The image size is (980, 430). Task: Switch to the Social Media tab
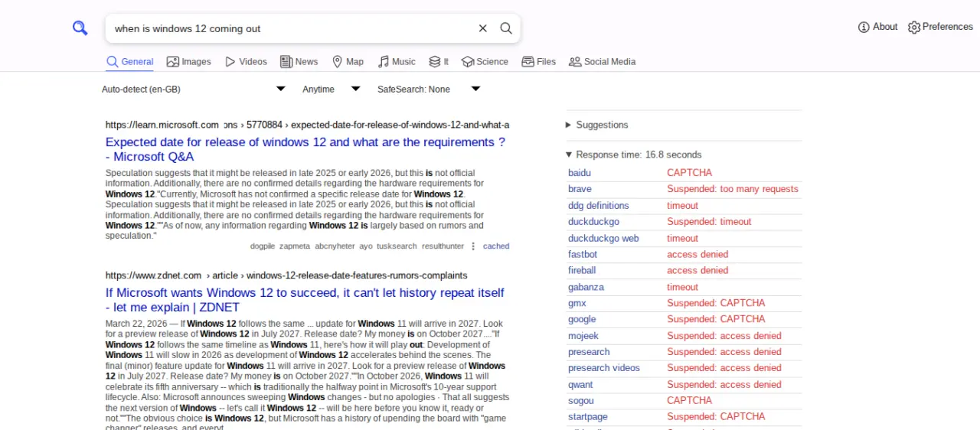point(603,62)
